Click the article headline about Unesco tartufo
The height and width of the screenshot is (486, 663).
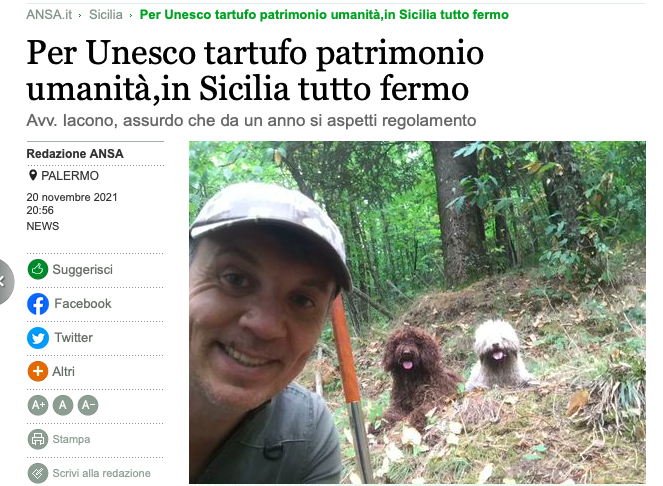point(255,71)
